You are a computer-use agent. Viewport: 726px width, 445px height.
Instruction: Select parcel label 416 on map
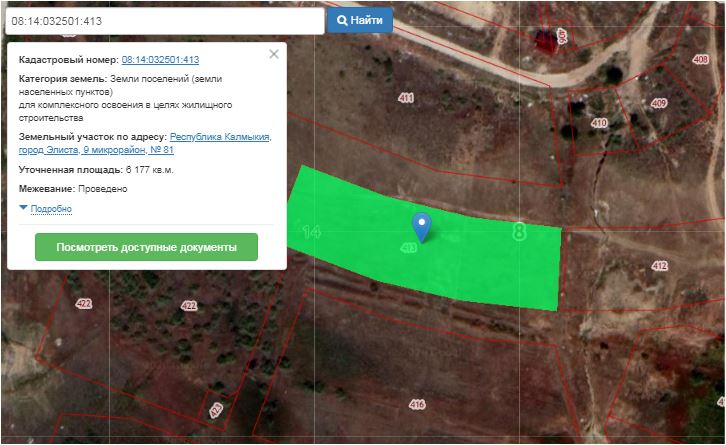[x=417, y=404]
